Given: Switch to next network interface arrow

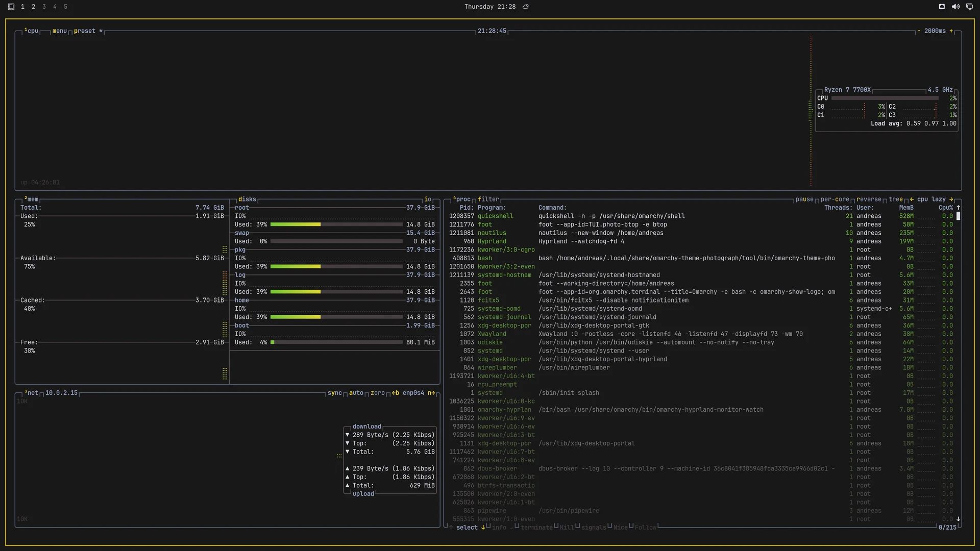Looking at the screenshot, I should 431,393.
